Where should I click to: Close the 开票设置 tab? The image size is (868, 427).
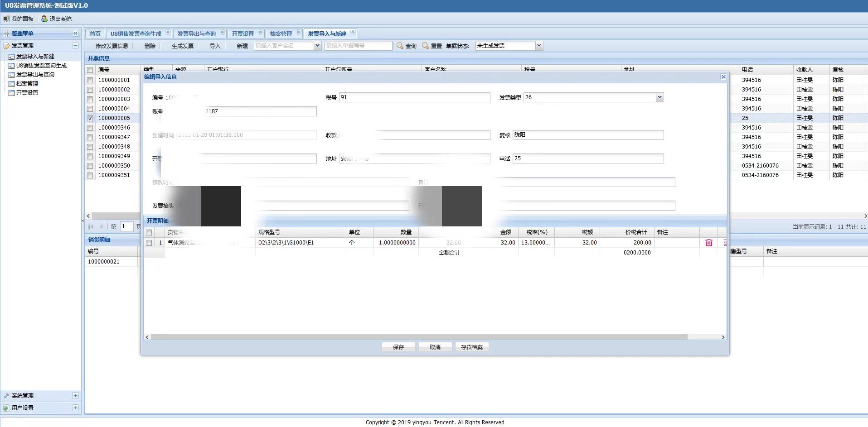click(x=260, y=32)
